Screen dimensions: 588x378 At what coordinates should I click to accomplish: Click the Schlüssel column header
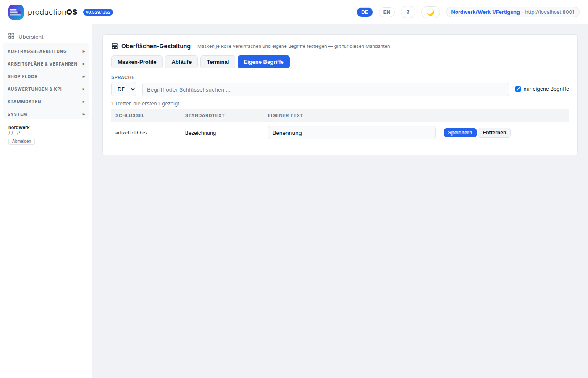click(130, 115)
